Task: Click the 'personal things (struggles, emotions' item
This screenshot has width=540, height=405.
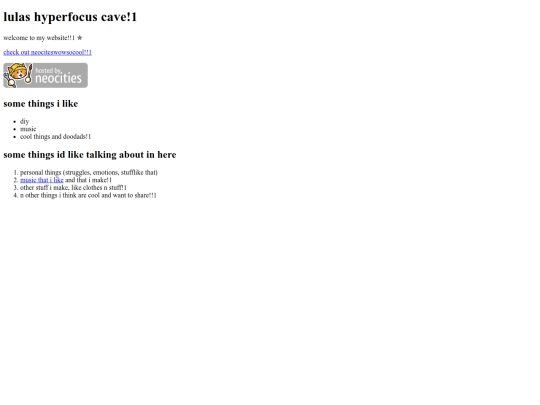Action: [89, 173]
